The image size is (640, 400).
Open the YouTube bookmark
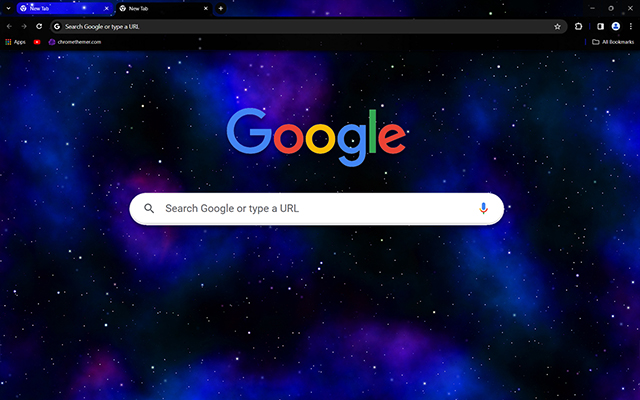(x=37, y=42)
